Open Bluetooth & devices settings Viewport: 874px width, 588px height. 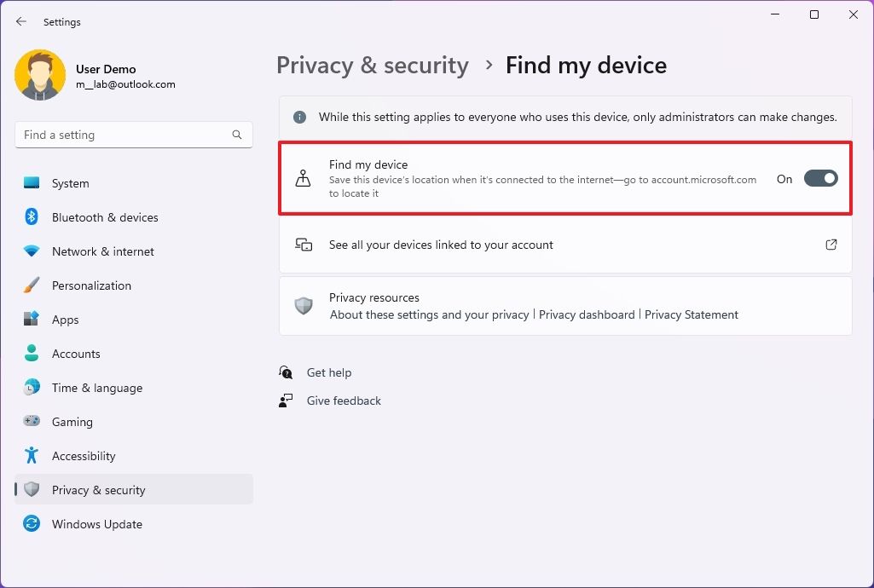coord(104,217)
